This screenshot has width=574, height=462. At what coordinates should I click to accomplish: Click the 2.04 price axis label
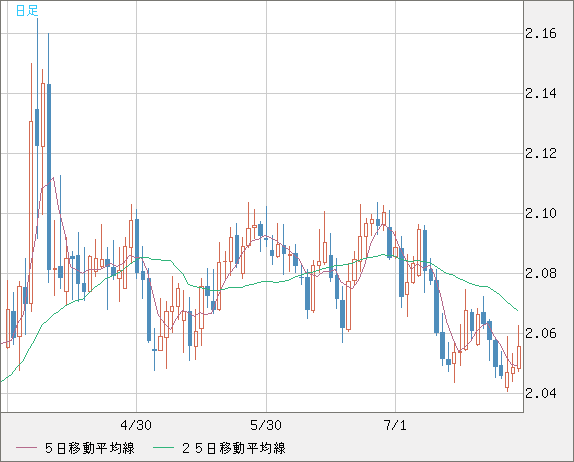pos(541,394)
